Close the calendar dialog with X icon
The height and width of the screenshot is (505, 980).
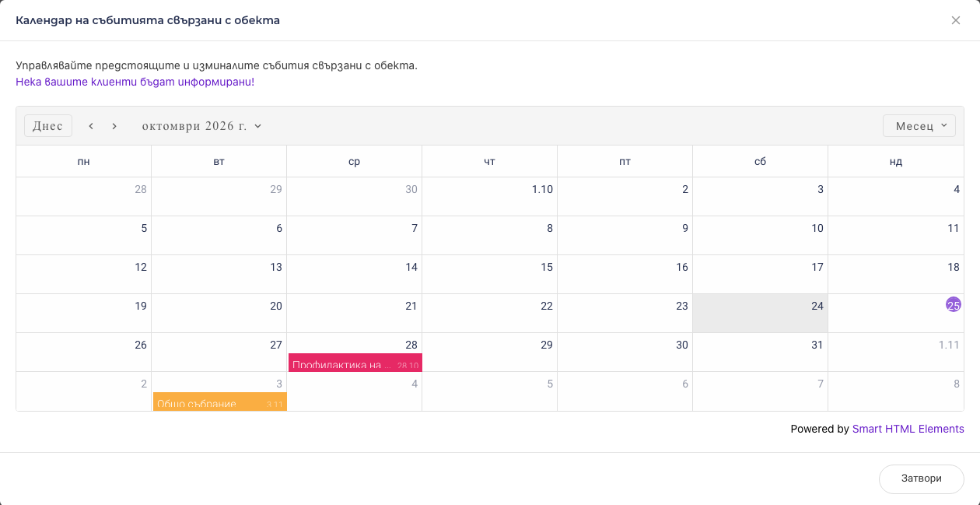click(956, 20)
